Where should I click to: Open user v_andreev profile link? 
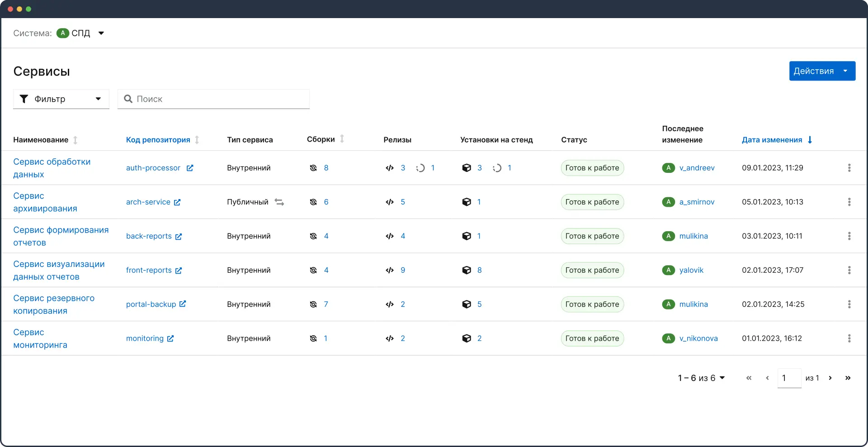pos(697,168)
